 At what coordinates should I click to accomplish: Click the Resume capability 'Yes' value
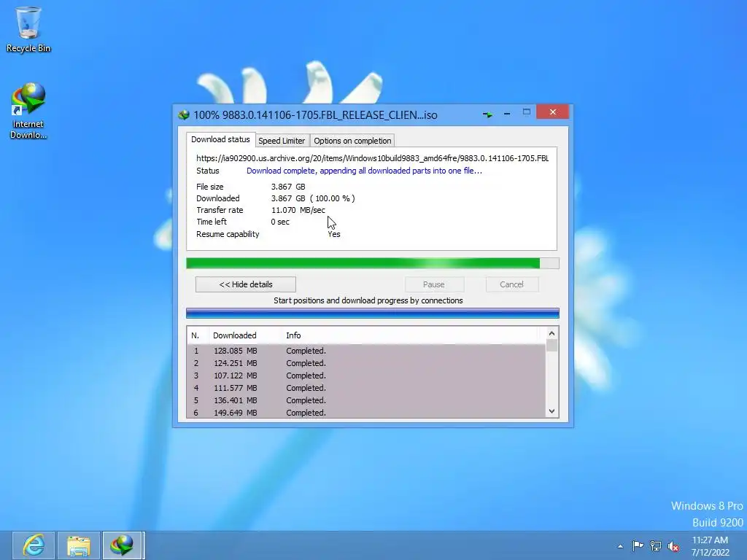(x=334, y=234)
